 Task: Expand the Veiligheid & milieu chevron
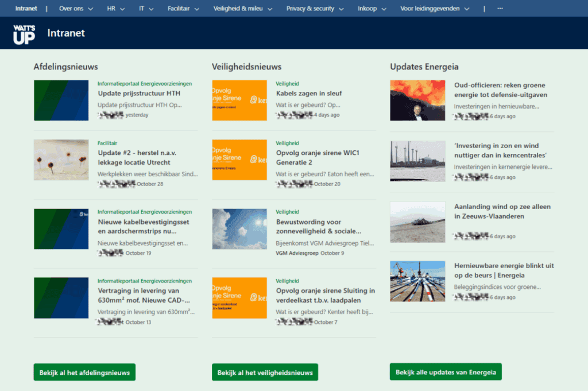point(270,9)
